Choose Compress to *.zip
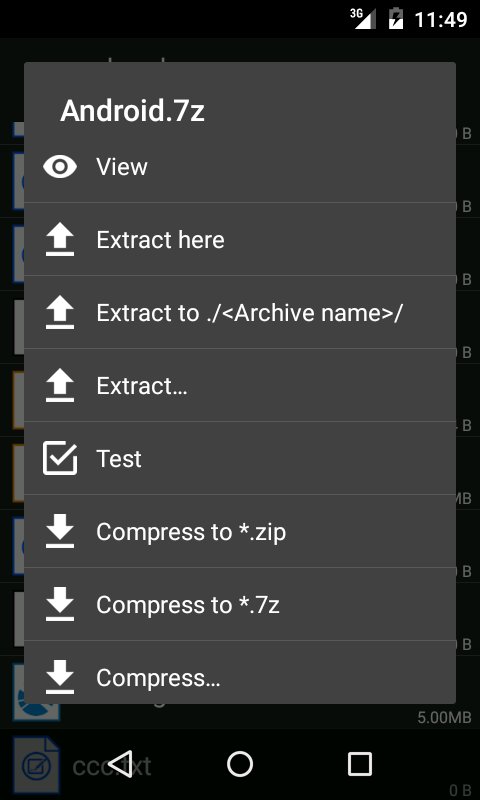 [240, 531]
